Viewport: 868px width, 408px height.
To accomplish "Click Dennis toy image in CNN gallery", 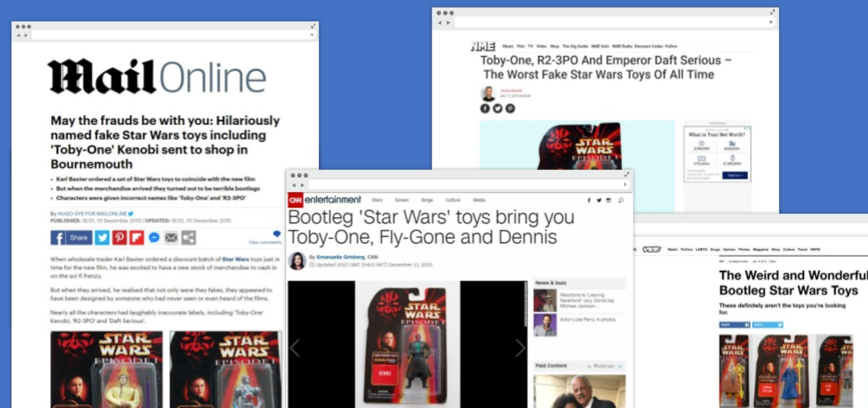I will (407, 345).
